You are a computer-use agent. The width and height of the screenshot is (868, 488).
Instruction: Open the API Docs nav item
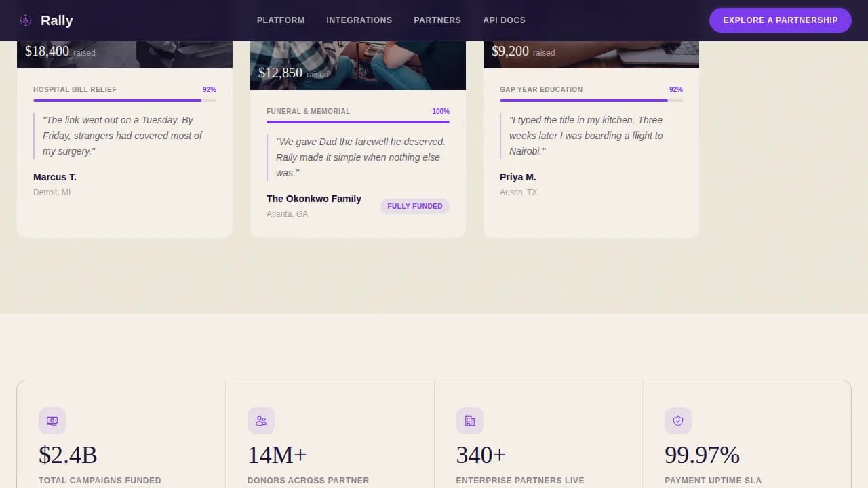(x=504, y=20)
